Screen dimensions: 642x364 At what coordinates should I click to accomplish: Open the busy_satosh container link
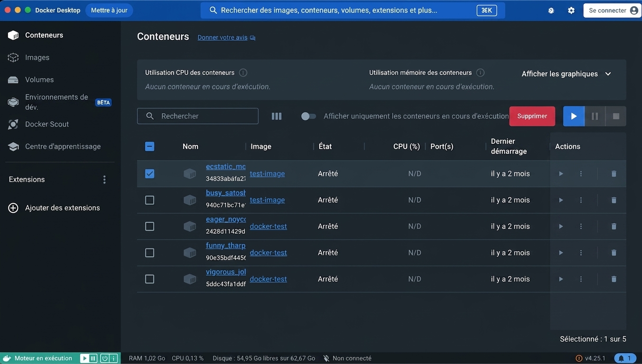coord(226,193)
